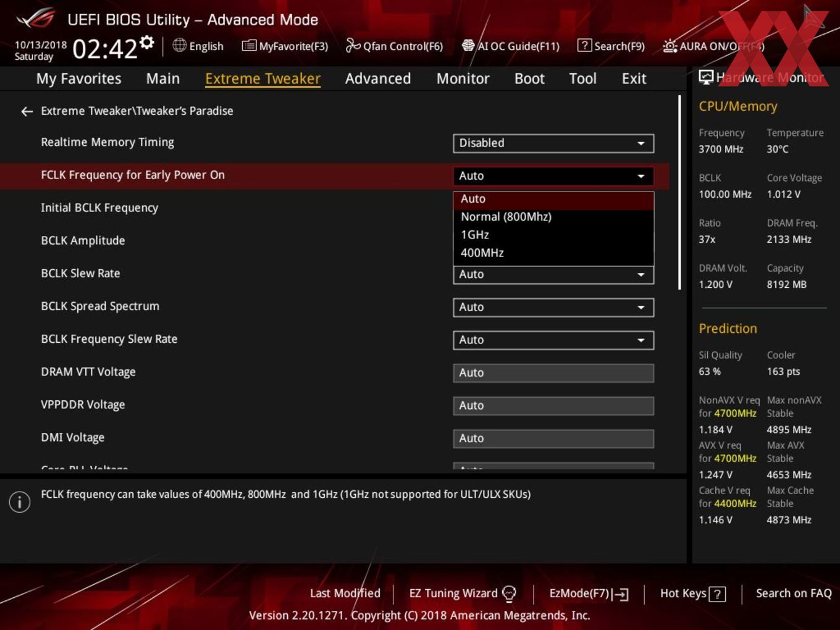
Task: Click the 3700 MHz frequency value
Action: coord(721,149)
